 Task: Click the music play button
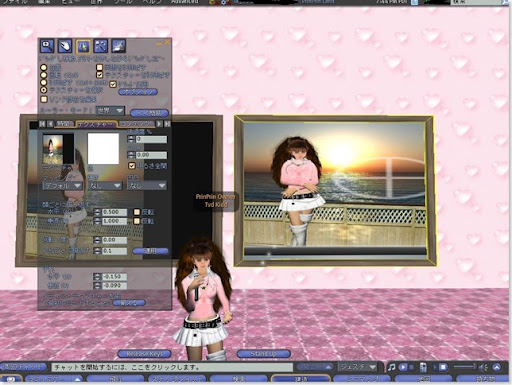[x=403, y=367]
